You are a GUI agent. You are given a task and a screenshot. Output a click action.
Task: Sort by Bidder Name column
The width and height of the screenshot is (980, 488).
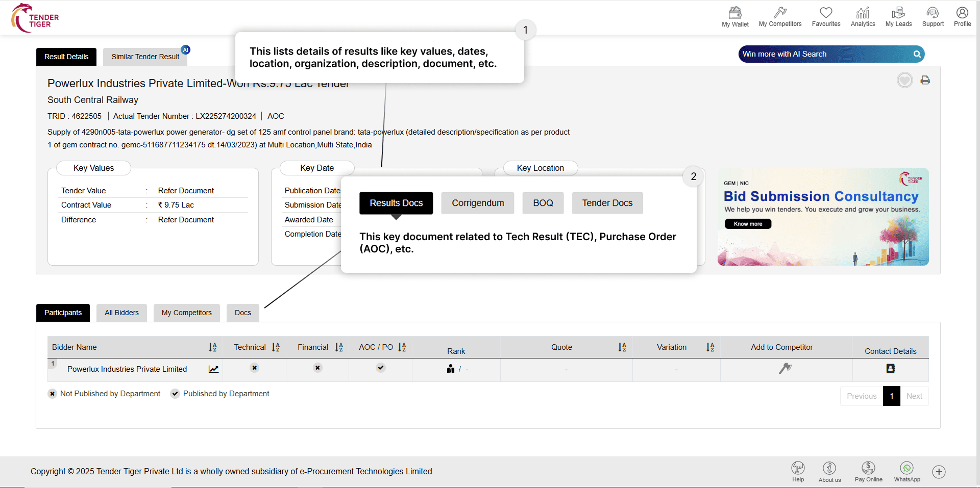tap(213, 347)
